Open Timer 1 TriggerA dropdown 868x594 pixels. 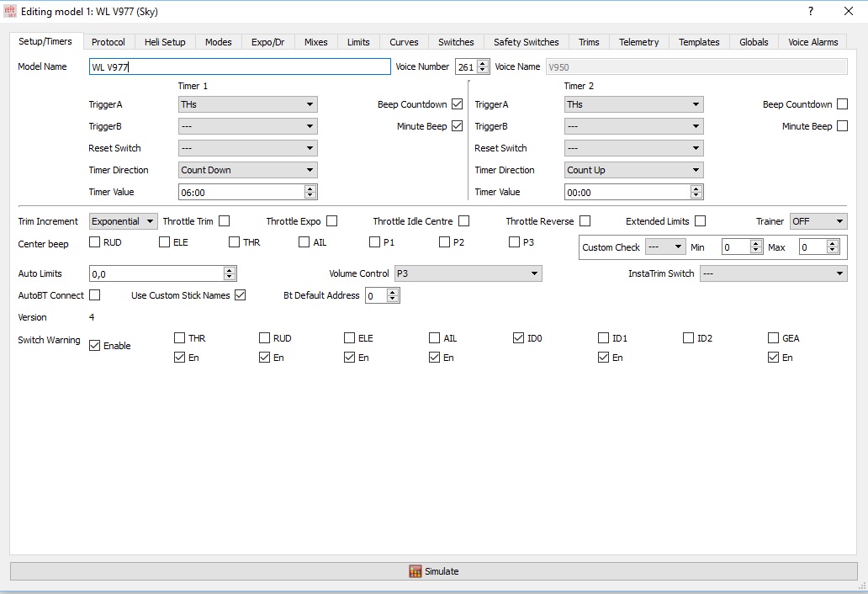247,104
